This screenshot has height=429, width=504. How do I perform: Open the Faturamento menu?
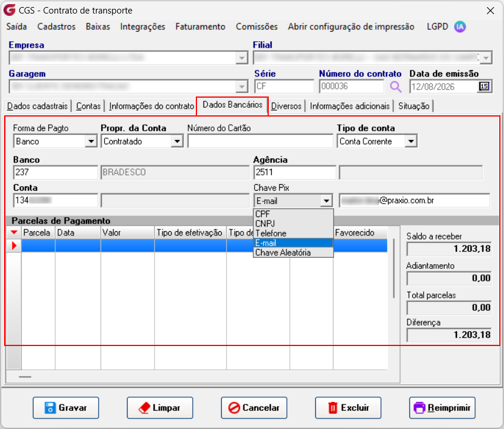(x=201, y=26)
